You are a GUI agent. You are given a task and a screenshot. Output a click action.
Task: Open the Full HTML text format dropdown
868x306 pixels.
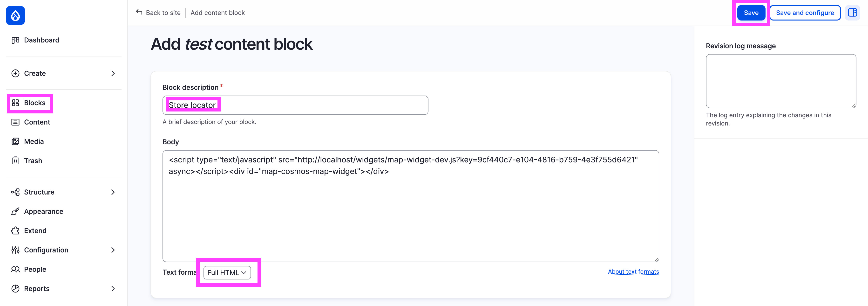tap(227, 273)
